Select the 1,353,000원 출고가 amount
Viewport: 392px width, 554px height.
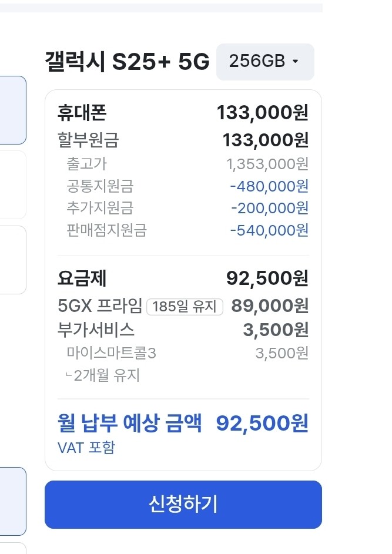(267, 164)
